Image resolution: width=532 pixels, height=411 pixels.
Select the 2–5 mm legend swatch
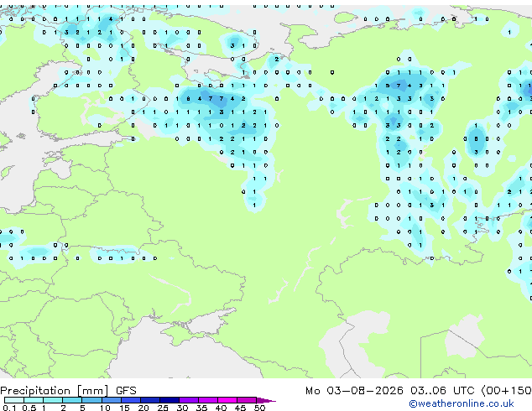click(72, 400)
